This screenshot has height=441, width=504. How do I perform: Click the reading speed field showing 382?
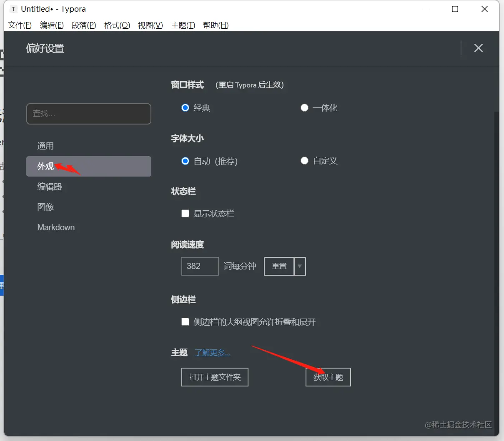(200, 266)
